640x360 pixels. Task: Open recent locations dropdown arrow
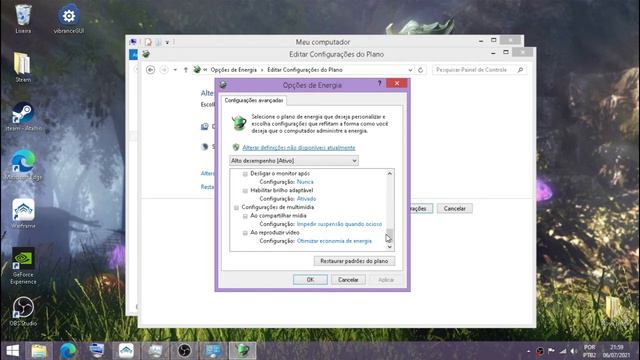click(x=175, y=70)
